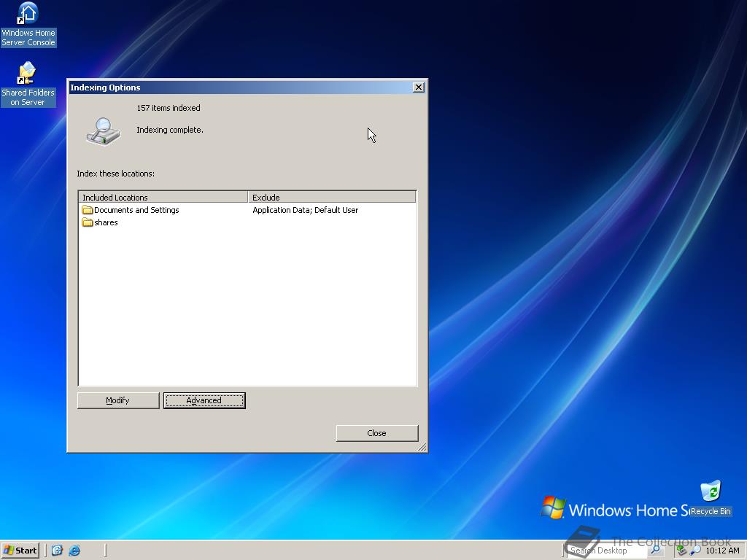Click the Modify button
Image resolution: width=747 pixels, height=560 pixels.
pyautogui.click(x=118, y=400)
